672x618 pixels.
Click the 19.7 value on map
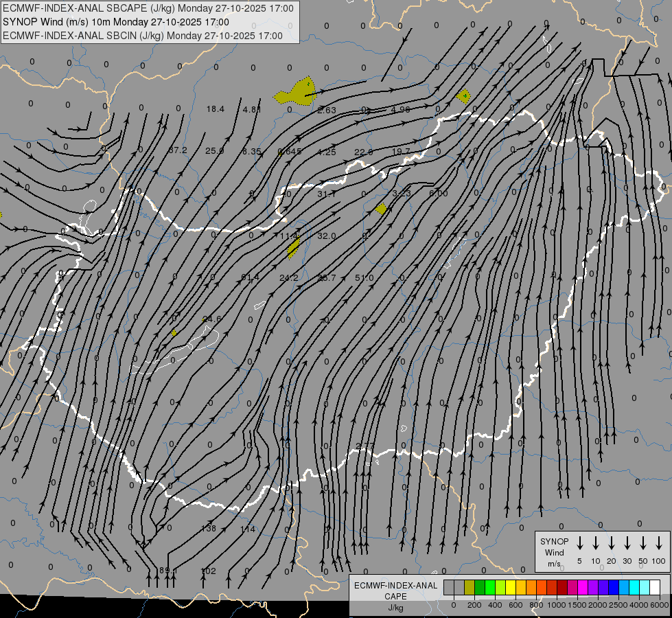coord(401,152)
